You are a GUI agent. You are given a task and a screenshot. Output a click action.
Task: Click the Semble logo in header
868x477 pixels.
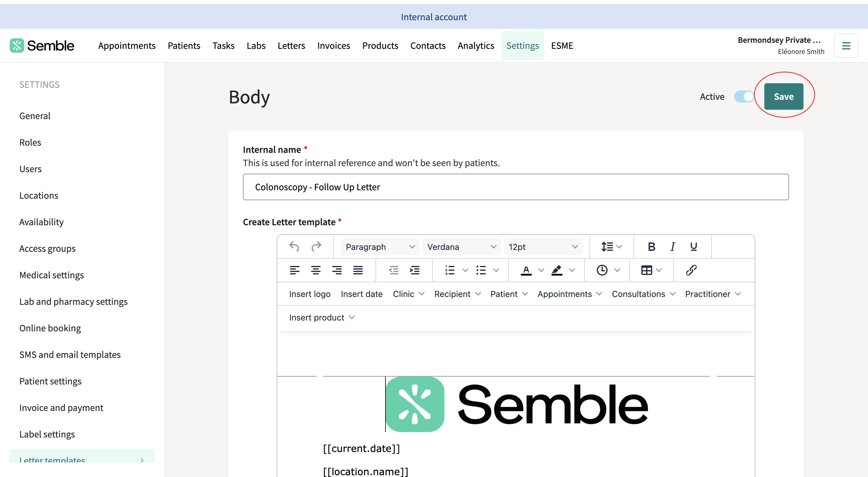point(42,46)
